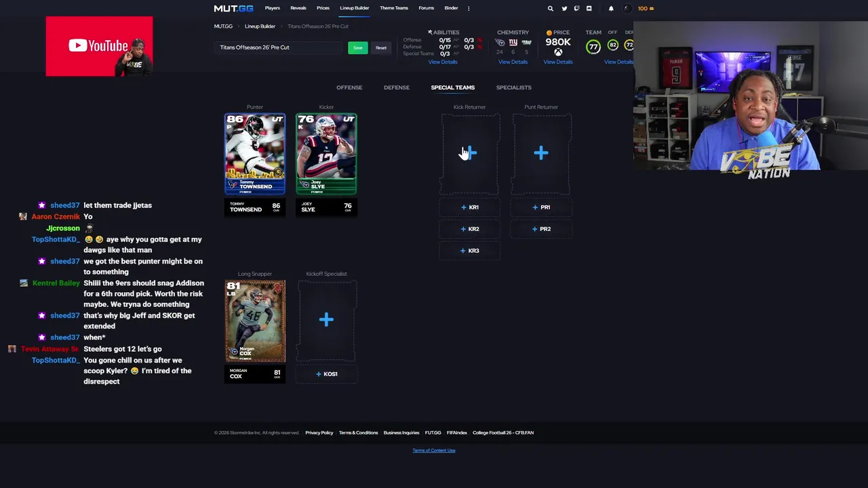Open the notifications bell
Image resolution: width=868 pixels, height=488 pixels.
coord(611,8)
